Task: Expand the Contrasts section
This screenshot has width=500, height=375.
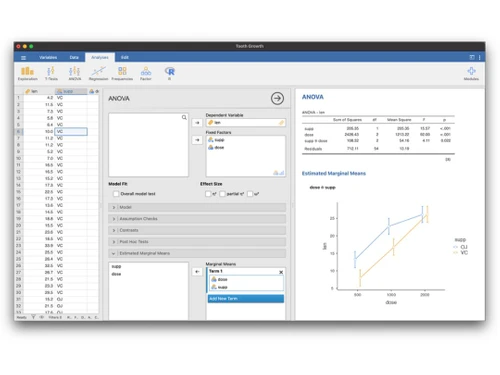Action: tap(197, 230)
